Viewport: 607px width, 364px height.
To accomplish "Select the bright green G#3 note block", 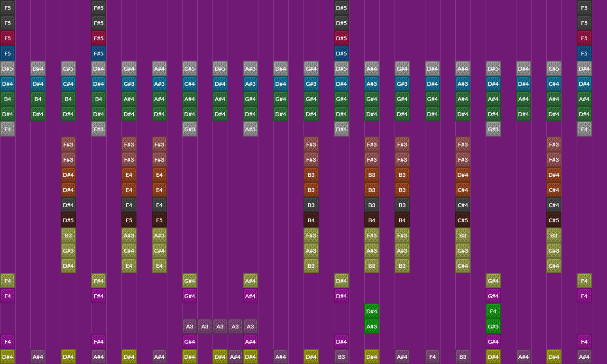I will click(493, 327).
